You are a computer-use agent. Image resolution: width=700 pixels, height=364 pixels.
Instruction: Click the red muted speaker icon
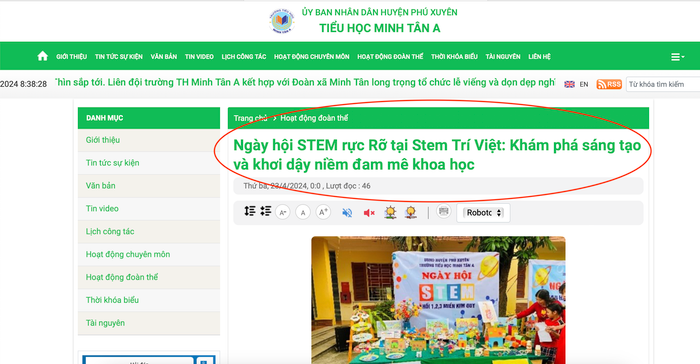(369, 213)
